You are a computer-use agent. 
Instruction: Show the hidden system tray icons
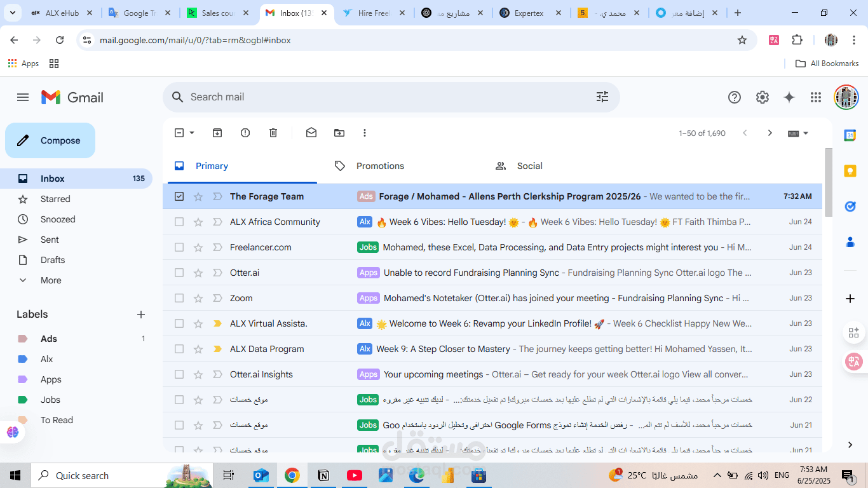click(x=717, y=475)
